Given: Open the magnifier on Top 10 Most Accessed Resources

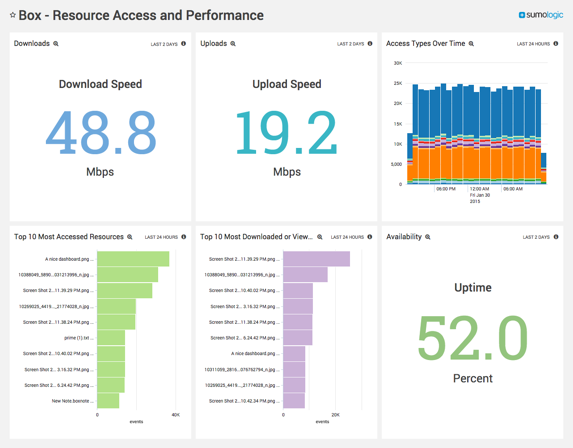Looking at the screenshot, I should coord(130,237).
